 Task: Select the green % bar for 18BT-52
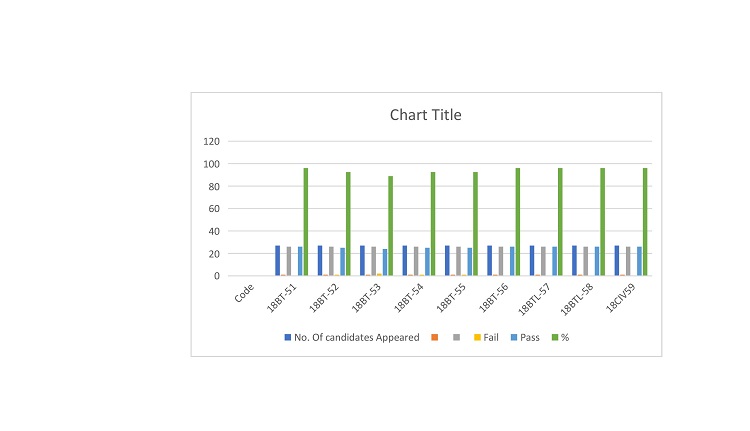[348, 224]
